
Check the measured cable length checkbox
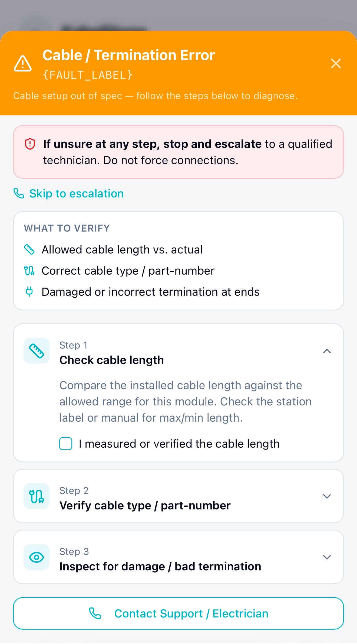click(66, 444)
